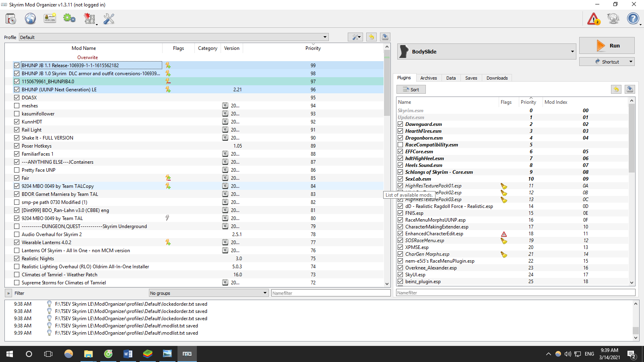Viewport: 644px width, 362px height.
Task: Click the plugin list Namefilter input field
Action: coord(516,293)
